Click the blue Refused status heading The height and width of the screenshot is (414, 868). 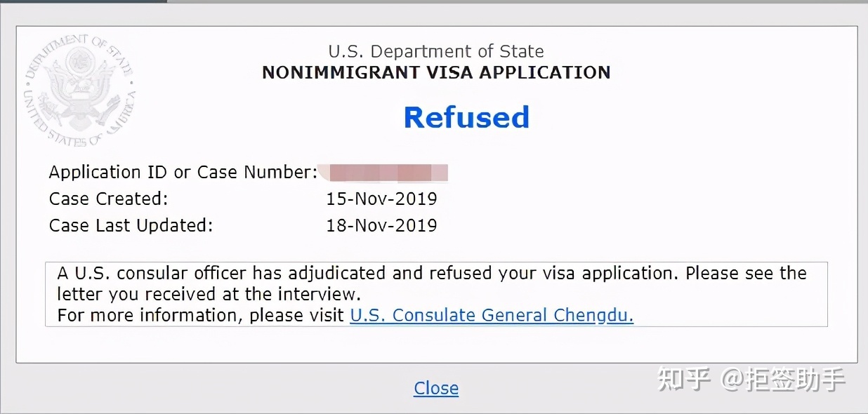[x=466, y=117]
